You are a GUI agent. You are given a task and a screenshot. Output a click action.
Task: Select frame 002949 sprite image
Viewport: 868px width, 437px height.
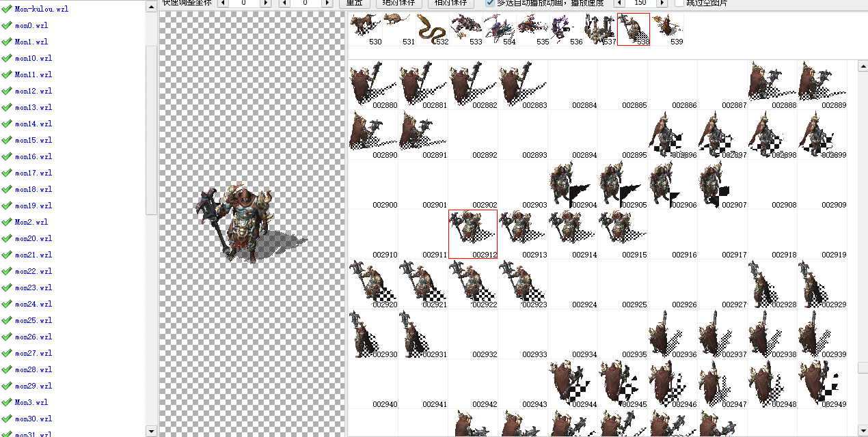tap(822, 384)
